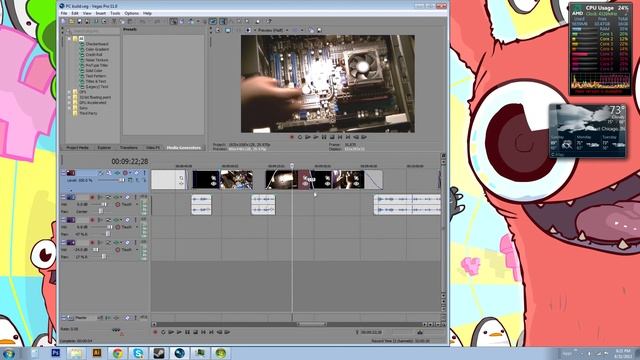This screenshot has height=360, width=640.
Task: Click pan slider on 47% R track
Action: coord(108,234)
